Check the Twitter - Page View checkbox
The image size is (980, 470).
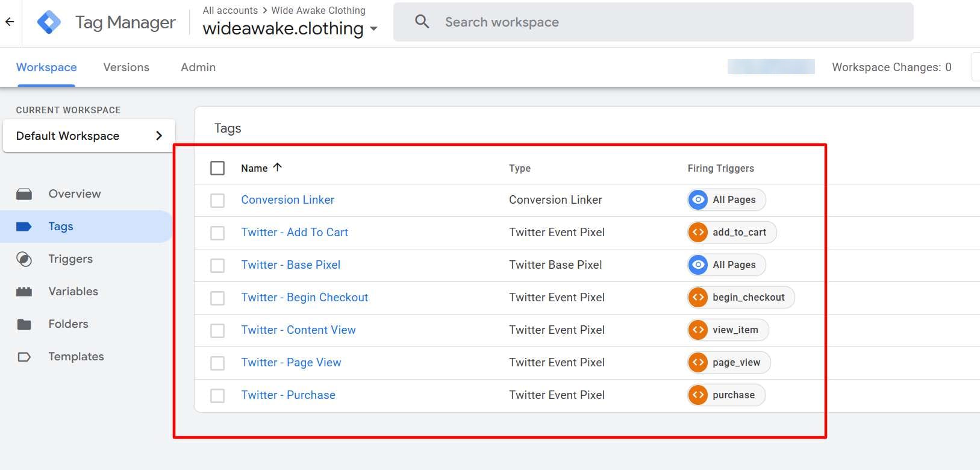point(217,363)
